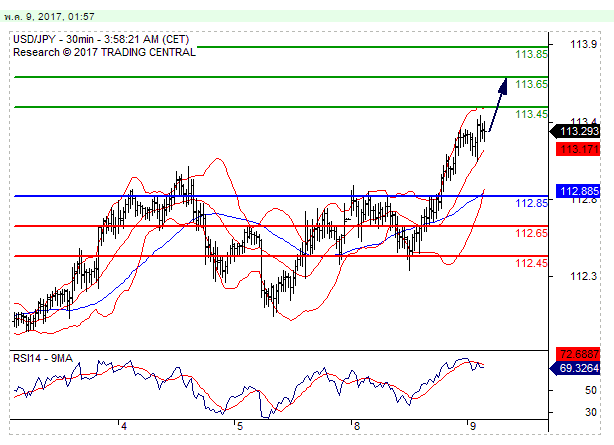
Task: Click the blue 112.85 pivot label
Action: [x=531, y=203]
